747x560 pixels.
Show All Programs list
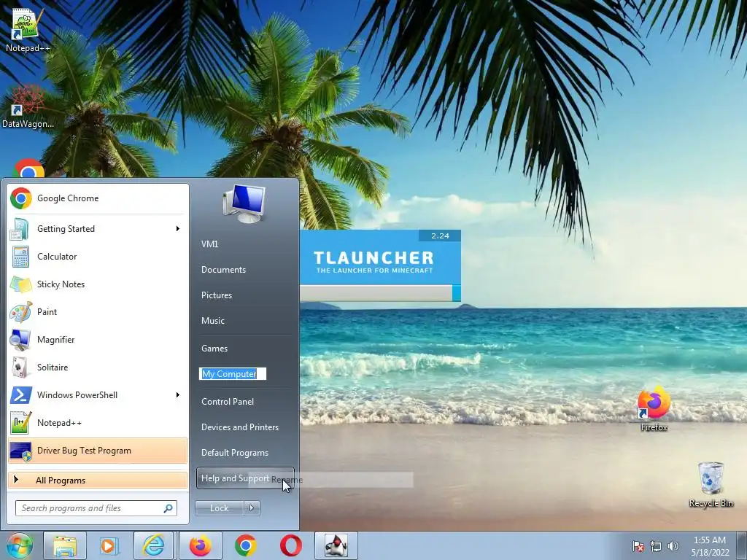pos(98,480)
